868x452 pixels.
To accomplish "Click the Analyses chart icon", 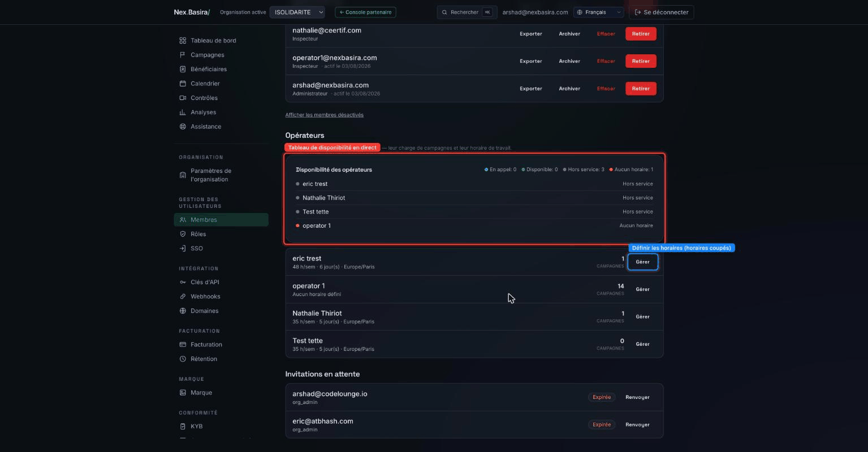I will (x=183, y=112).
